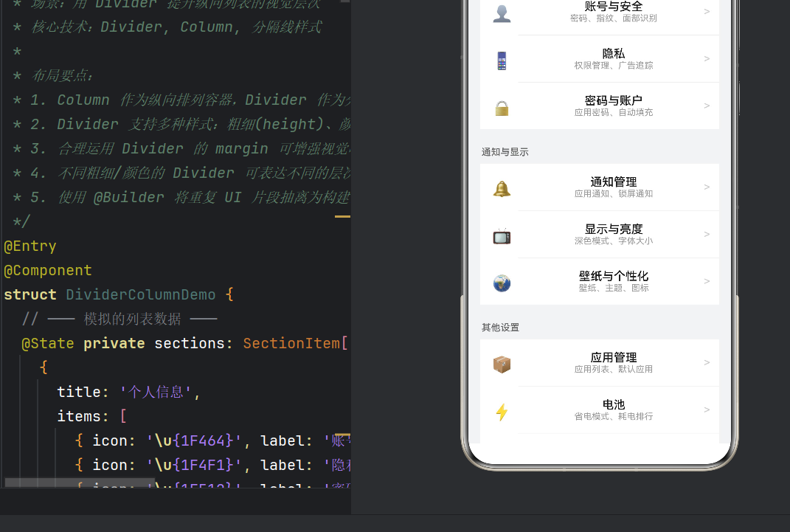Select the 密码与账户 title
Image resolution: width=790 pixels, height=532 pixels.
(x=614, y=100)
